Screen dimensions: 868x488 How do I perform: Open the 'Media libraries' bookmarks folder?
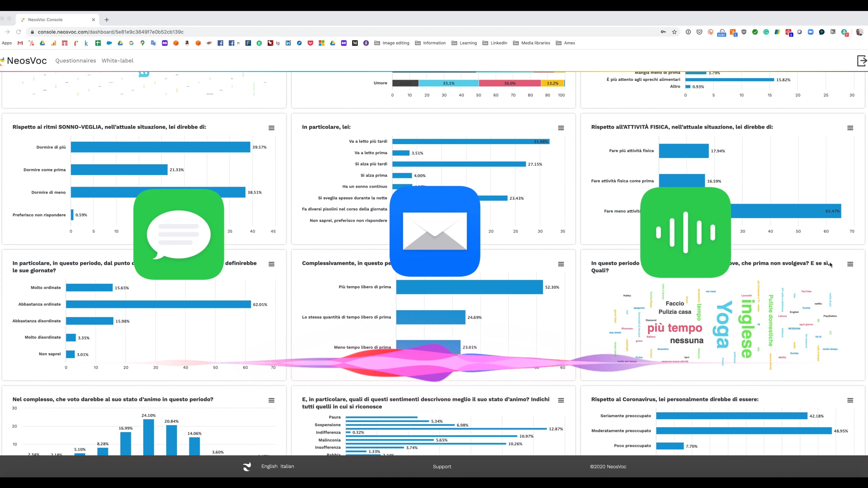532,43
